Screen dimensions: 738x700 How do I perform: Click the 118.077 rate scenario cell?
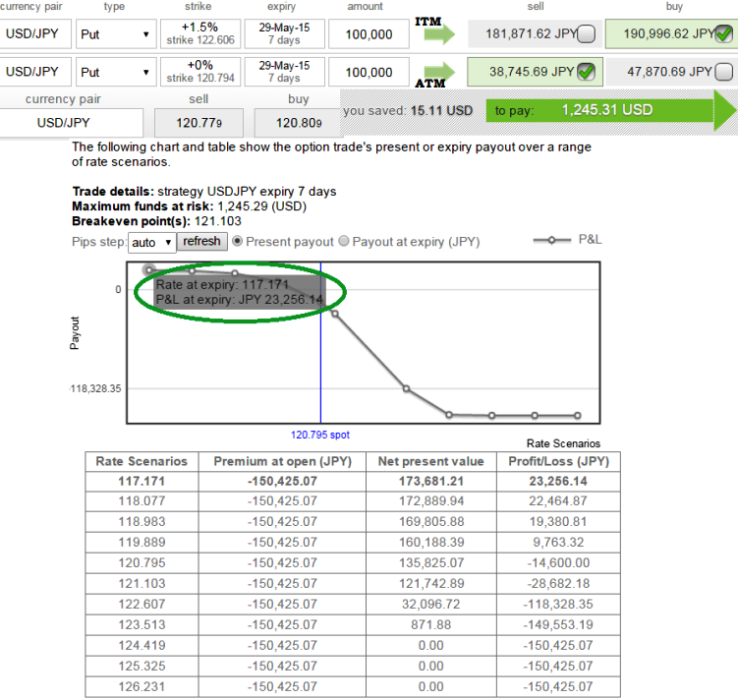pos(142,500)
